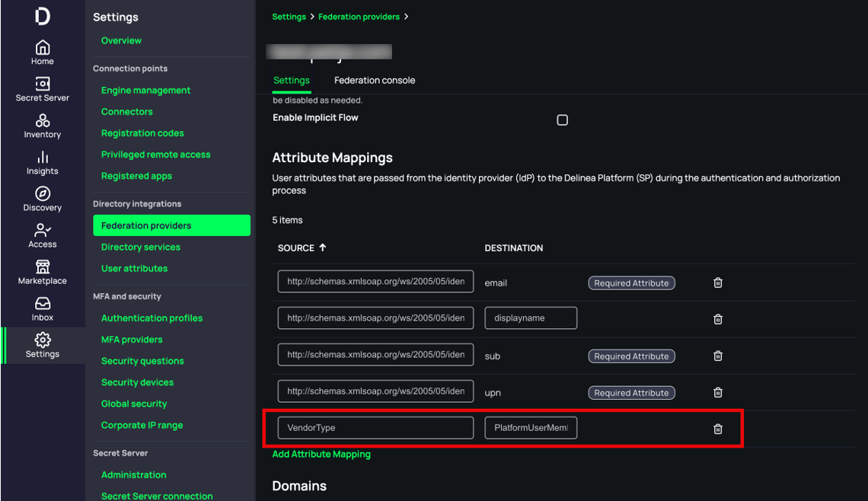Click Required Attribute badge in upn row
The image size is (868, 501).
[632, 392]
